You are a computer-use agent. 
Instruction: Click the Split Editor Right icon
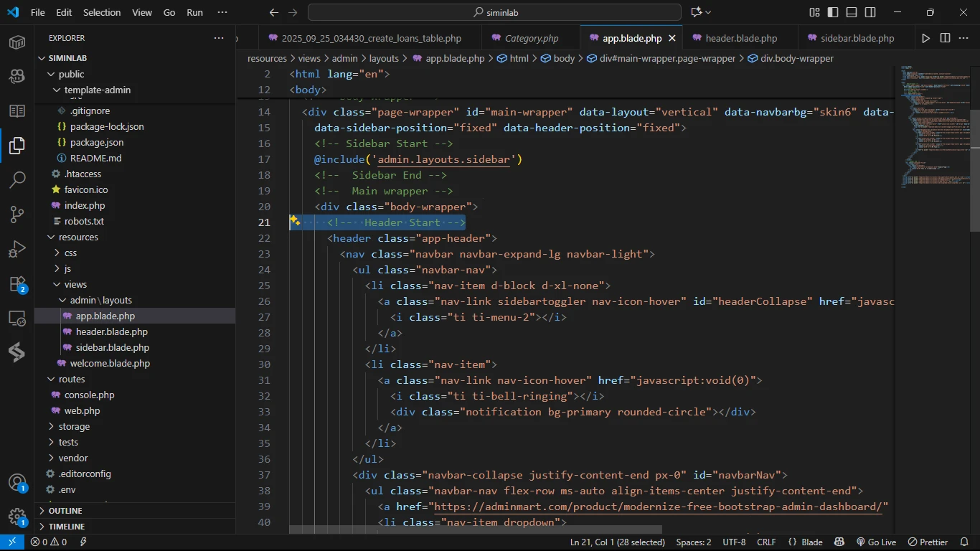(945, 38)
